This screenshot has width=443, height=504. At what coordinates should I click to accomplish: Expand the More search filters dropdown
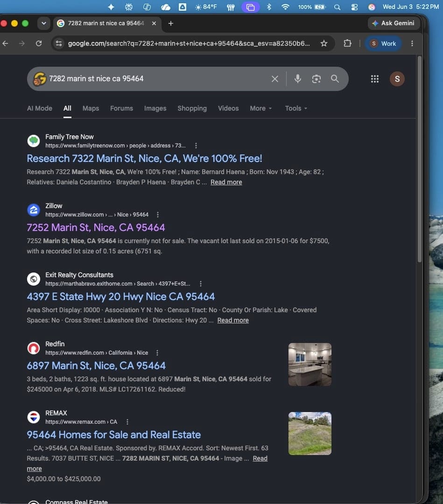click(x=261, y=109)
